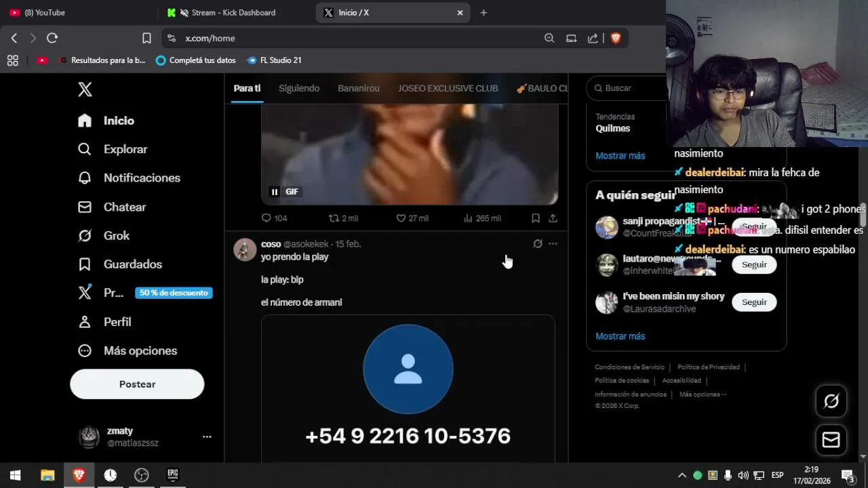868x488 pixels.
Task: Open Política de Privacidad link
Action: [x=709, y=367]
